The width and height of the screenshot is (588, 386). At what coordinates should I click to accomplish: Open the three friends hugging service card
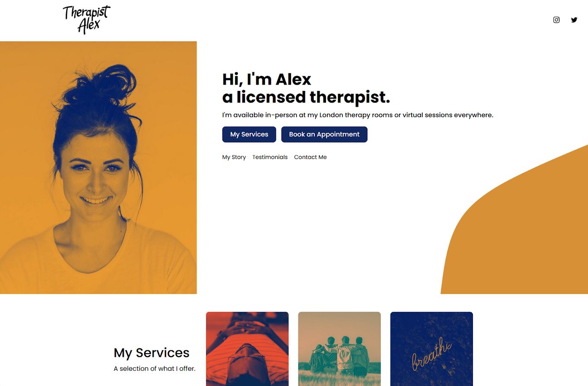tap(339, 349)
